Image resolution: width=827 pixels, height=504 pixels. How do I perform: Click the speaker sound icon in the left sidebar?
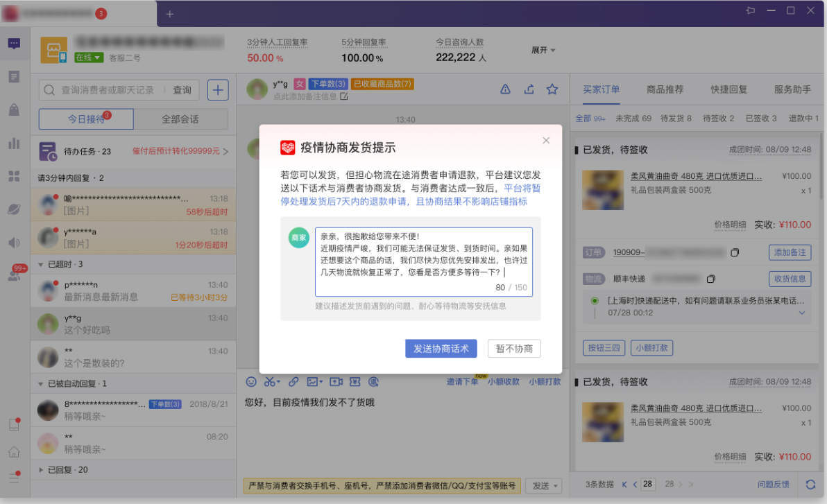[x=14, y=243]
